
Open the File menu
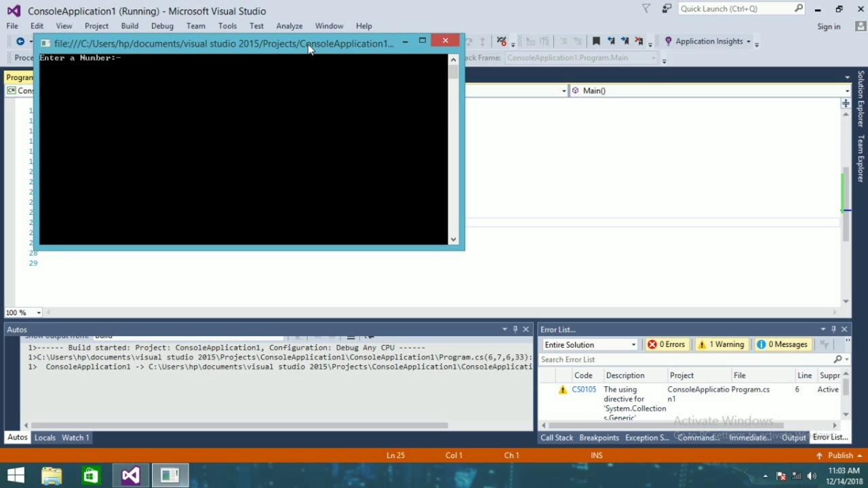(x=12, y=26)
